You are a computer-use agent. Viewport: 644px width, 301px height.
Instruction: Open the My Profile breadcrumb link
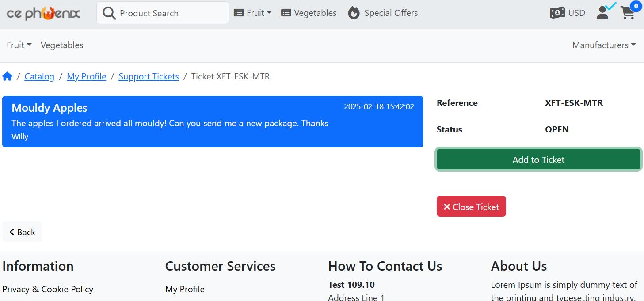click(x=86, y=76)
